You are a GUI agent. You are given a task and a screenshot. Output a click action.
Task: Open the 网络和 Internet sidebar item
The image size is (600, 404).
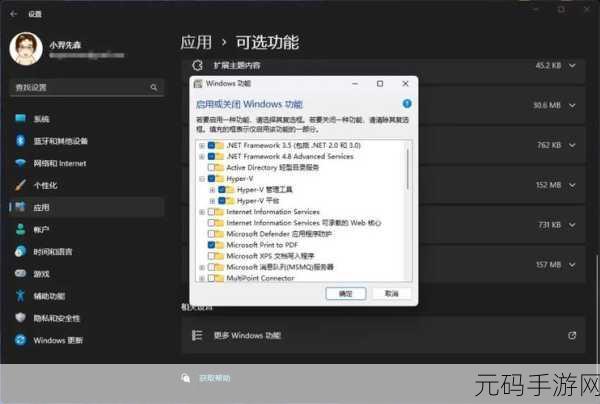coord(87,163)
